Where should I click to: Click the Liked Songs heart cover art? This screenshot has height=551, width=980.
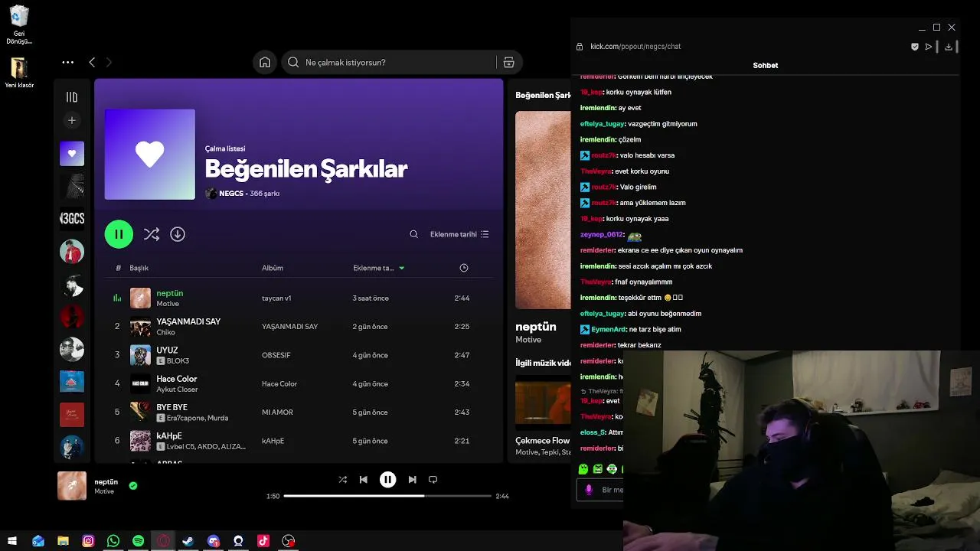coord(150,155)
